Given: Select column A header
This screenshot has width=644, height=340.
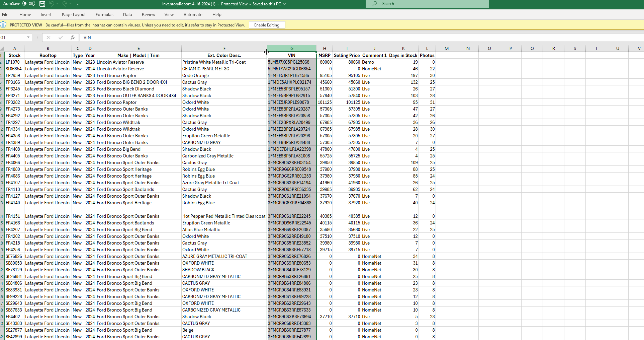Looking at the screenshot, I should (15, 49).
